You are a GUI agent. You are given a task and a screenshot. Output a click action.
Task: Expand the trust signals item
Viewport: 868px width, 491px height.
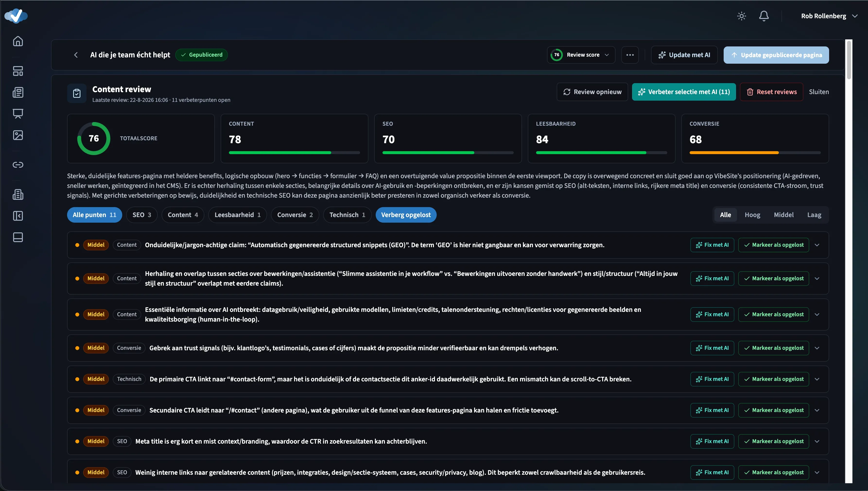817,348
